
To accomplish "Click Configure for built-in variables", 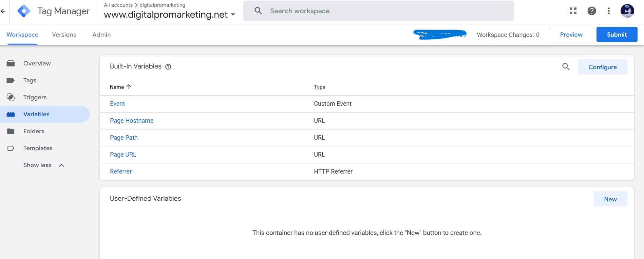I will click(x=603, y=67).
